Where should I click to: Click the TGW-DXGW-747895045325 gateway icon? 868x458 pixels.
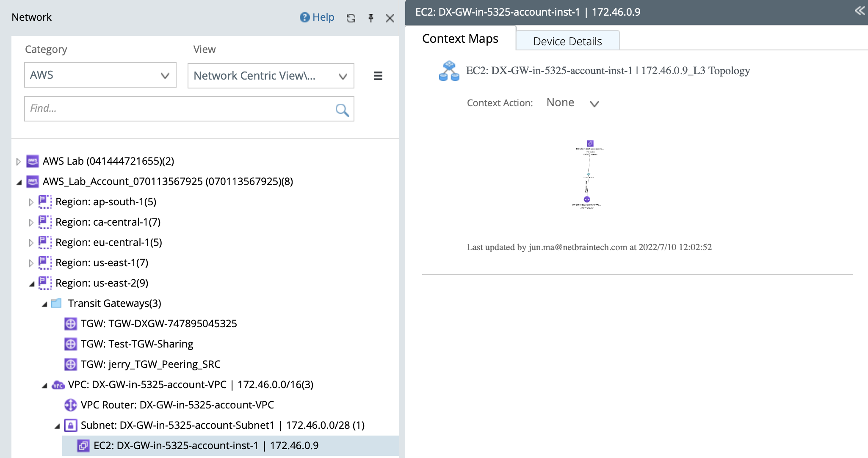(x=70, y=324)
